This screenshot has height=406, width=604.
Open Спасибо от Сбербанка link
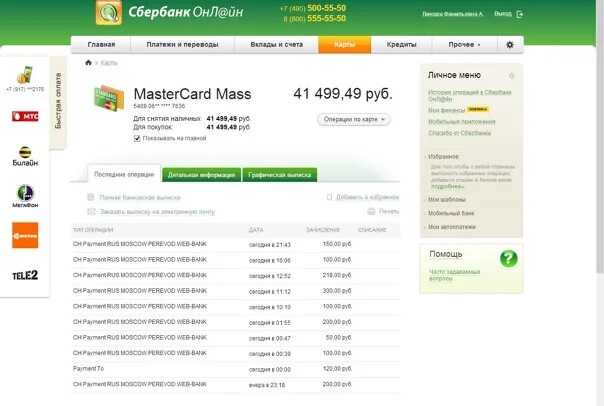(459, 133)
